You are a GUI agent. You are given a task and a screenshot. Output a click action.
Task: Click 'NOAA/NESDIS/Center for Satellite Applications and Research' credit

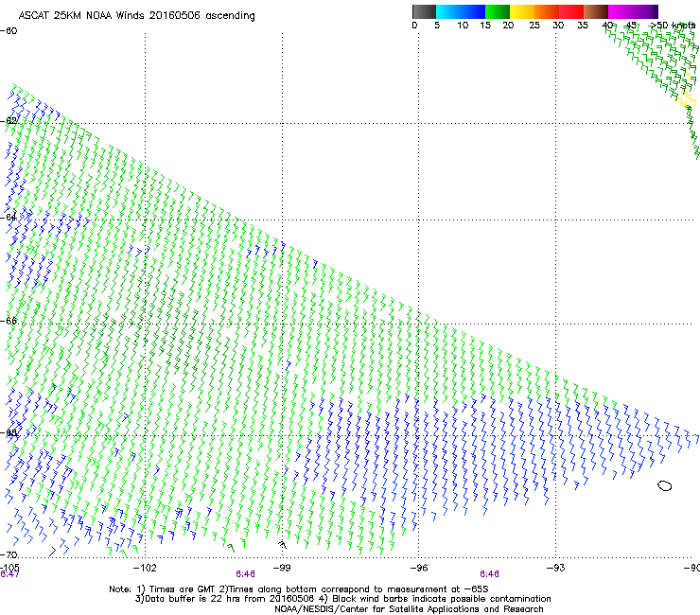pyautogui.click(x=409, y=609)
